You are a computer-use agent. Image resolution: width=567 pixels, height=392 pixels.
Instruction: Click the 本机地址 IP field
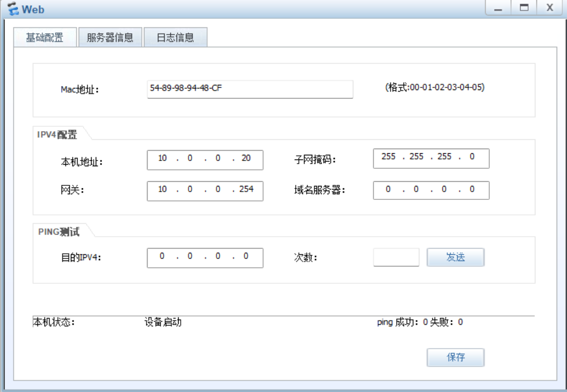[205, 160]
